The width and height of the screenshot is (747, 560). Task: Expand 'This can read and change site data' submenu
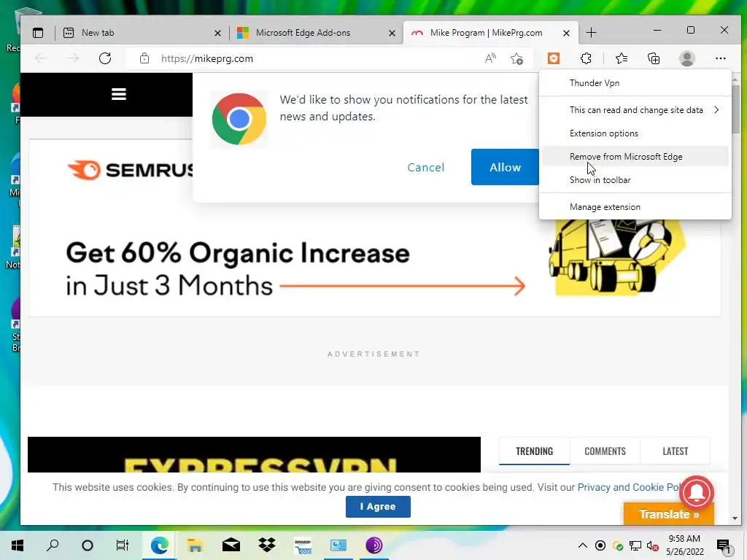[635, 110]
